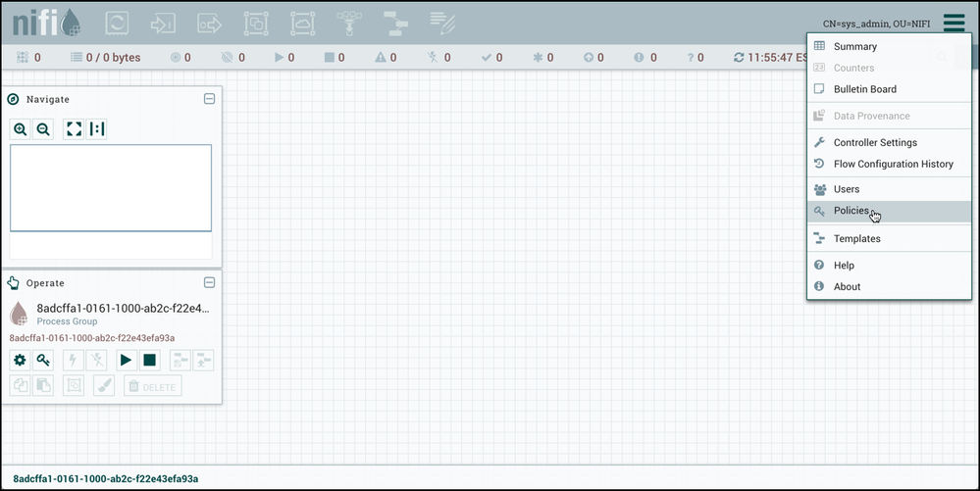Zoom out using the Navigate panel
Screen dimensions: 980x491
[x=43, y=129]
